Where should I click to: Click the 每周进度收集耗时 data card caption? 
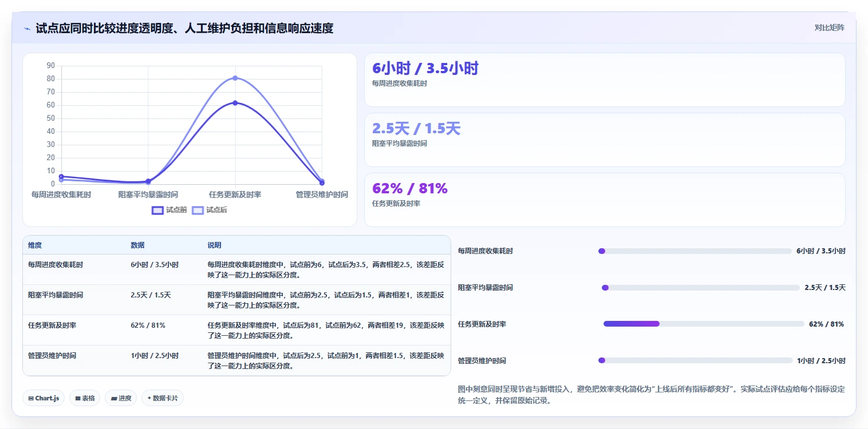coord(400,84)
